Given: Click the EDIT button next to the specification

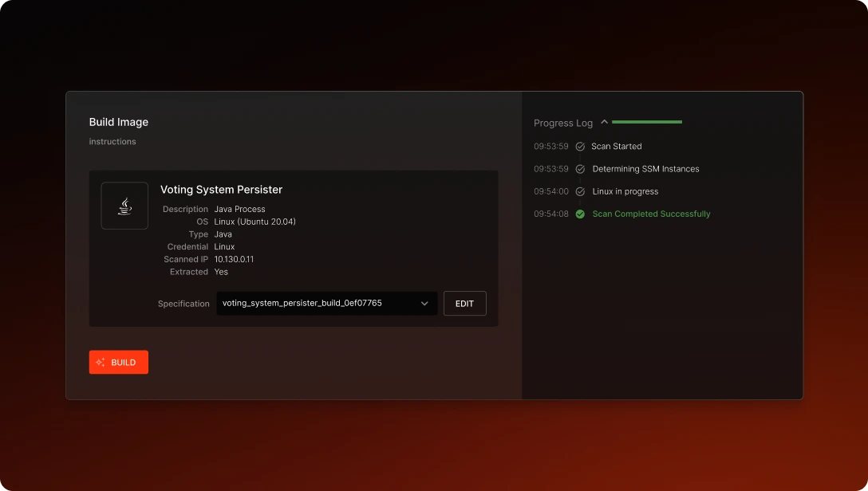Looking at the screenshot, I should [465, 303].
